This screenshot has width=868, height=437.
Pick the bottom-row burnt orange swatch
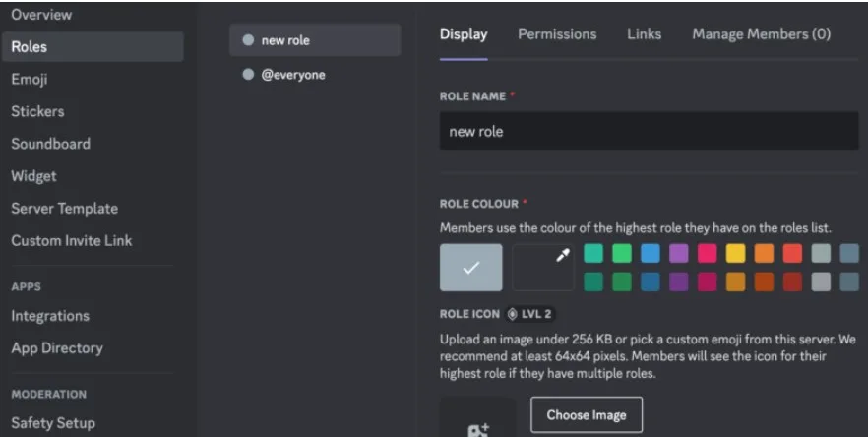click(x=764, y=281)
